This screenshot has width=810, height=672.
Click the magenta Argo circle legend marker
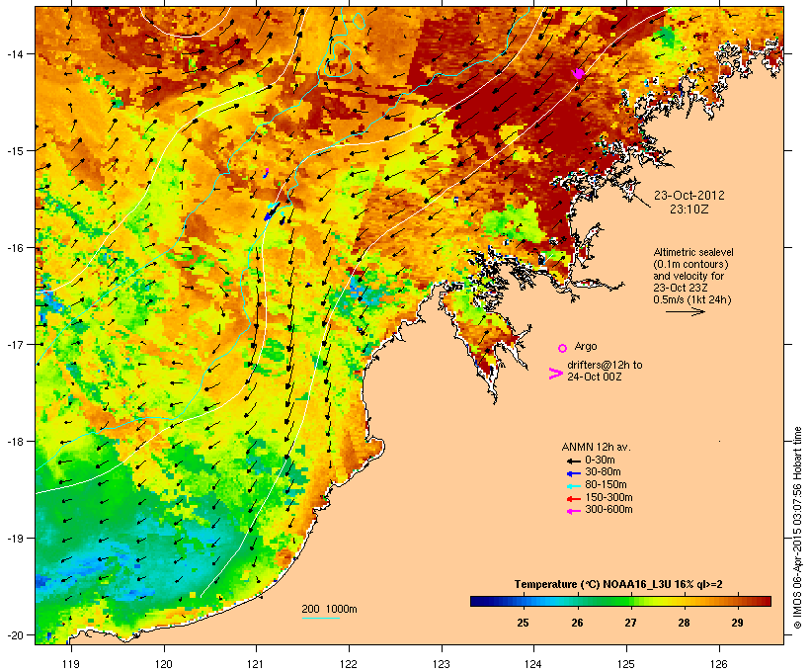tap(563, 348)
